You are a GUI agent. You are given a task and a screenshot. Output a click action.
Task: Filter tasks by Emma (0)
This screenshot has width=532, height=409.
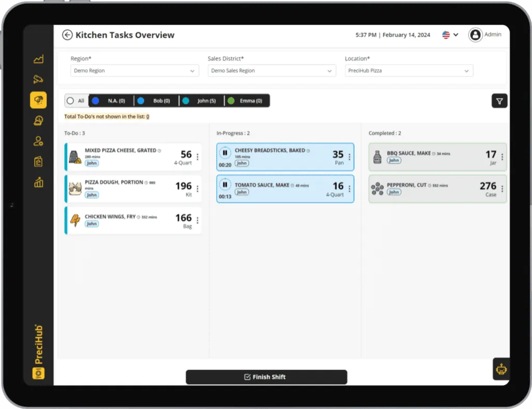coord(247,101)
